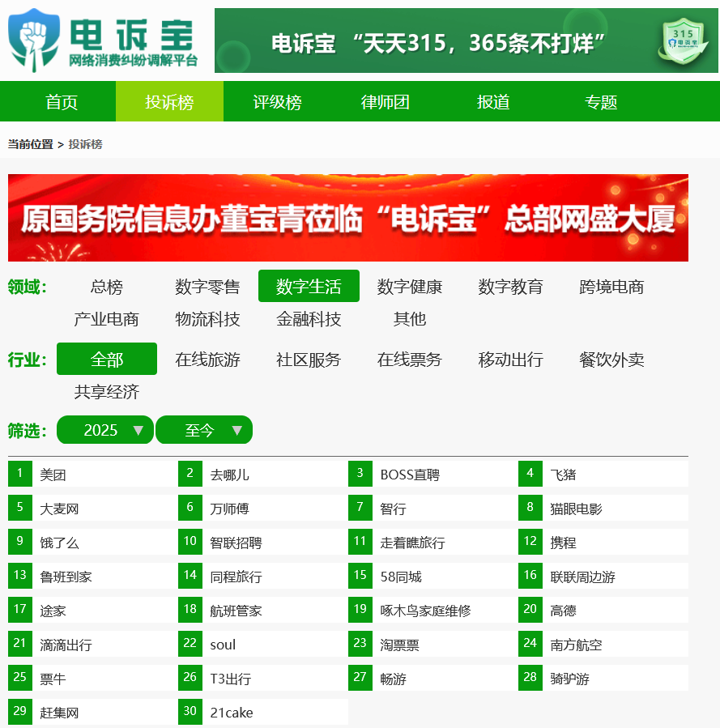This screenshot has height=728, width=720.
Task: Select 数字教育 domain filter
Action: coord(510,287)
